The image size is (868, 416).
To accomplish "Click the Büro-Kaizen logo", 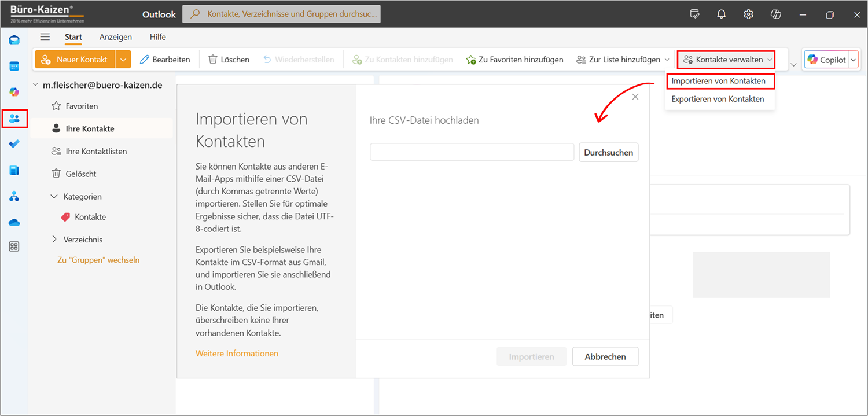I will tap(47, 13).
